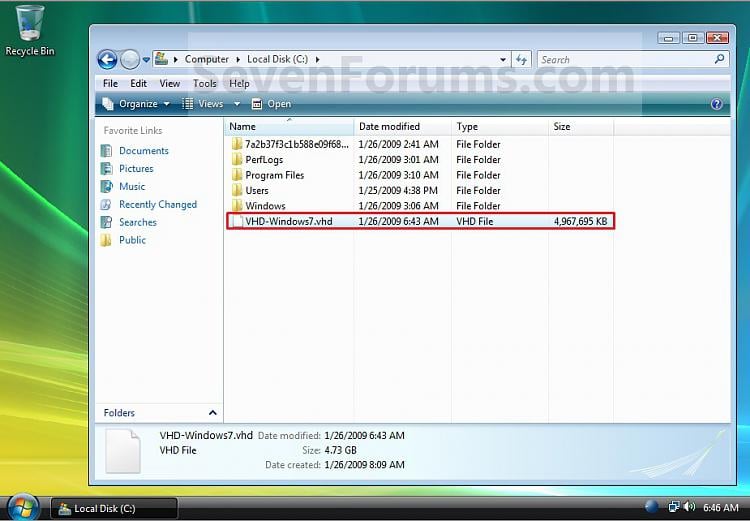Click the Music sidebar icon
The height and width of the screenshot is (521, 750).
point(106,187)
